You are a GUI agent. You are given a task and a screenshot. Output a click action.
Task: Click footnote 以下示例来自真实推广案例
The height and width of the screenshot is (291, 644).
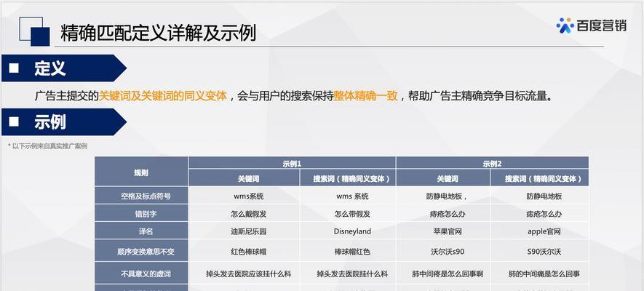[47, 146]
